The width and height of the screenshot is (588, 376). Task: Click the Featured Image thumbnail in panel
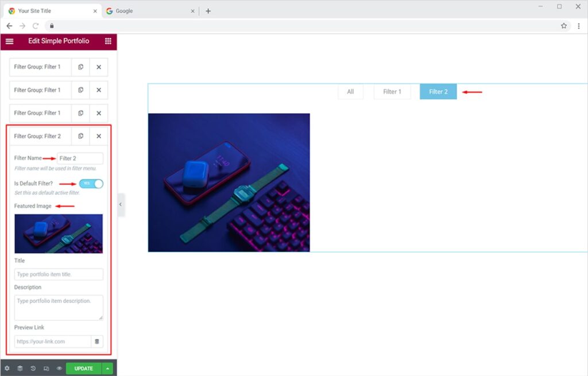(x=59, y=234)
